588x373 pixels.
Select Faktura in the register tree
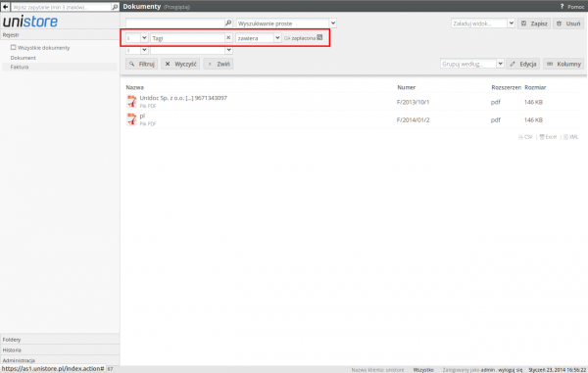pyautogui.click(x=20, y=67)
